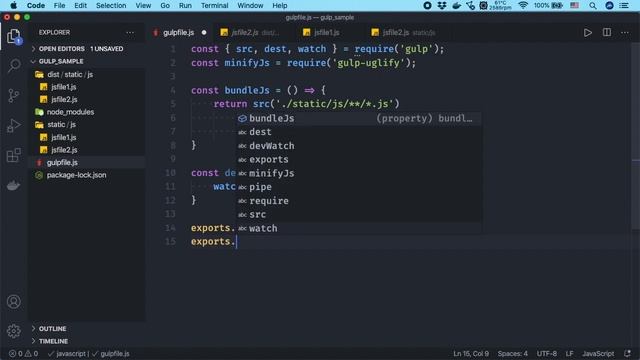Choose bundleJs from the suggestion list
Image resolution: width=640 pixels, height=360 pixels.
359,118
